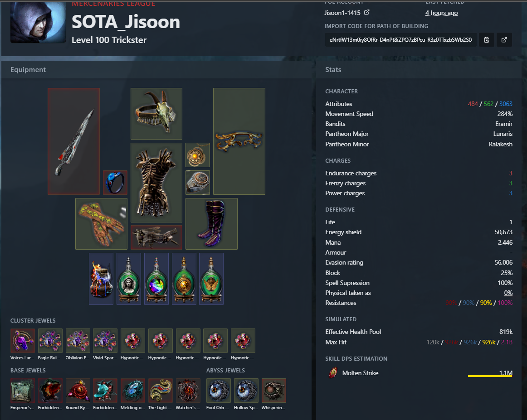Image resolution: width=527 pixels, height=420 pixels.
Task: Click the flask with the winged emblem
Action: pyautogui.click(x=211, y=279)
